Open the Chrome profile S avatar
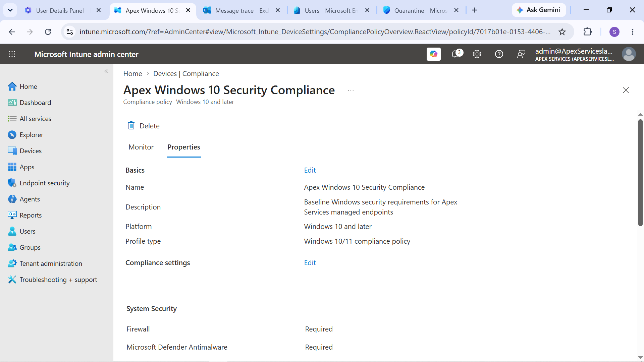This screenshot has width=644, height=362. [614, 32]
